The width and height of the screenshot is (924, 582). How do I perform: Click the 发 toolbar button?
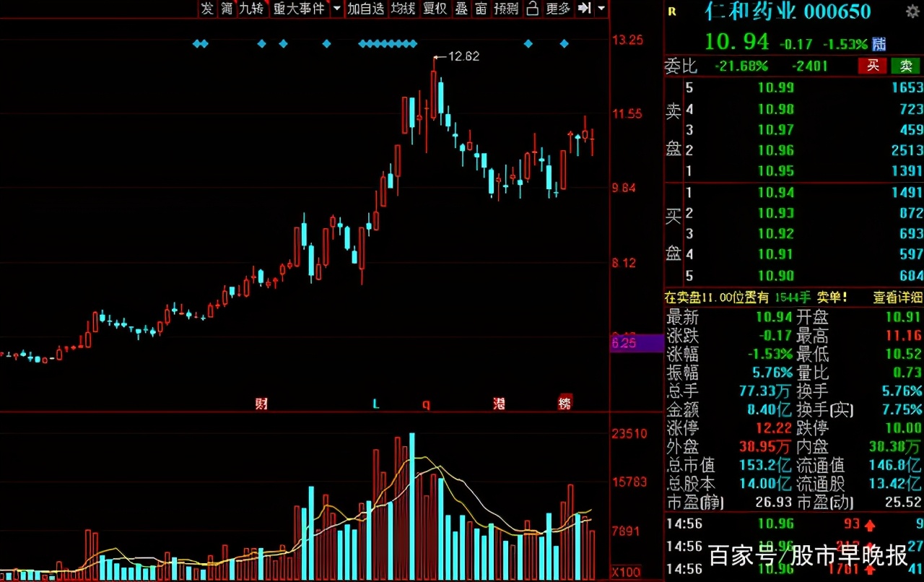click(207, 9)
